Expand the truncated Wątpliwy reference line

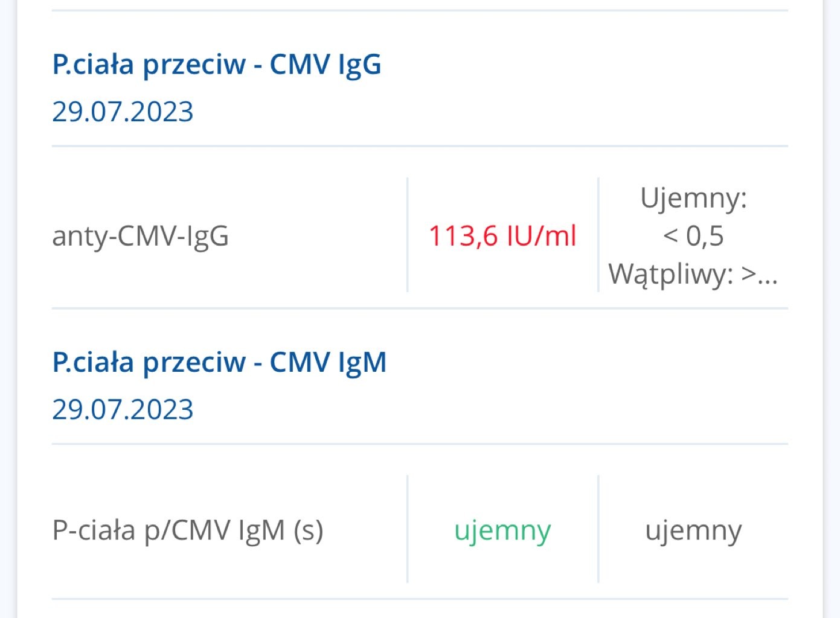(x=693, y=274)
